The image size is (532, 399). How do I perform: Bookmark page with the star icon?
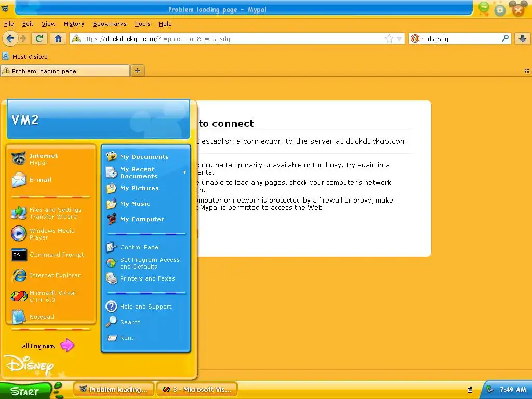click(x=389, y=38)
